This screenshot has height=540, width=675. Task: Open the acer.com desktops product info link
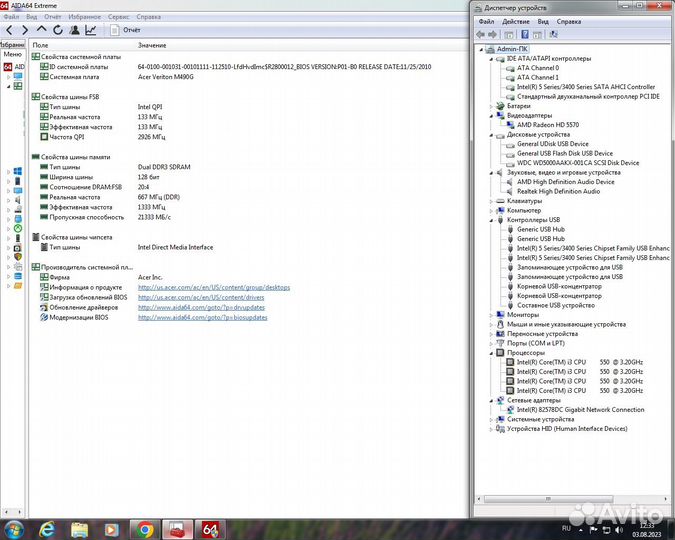click(214, 287)
